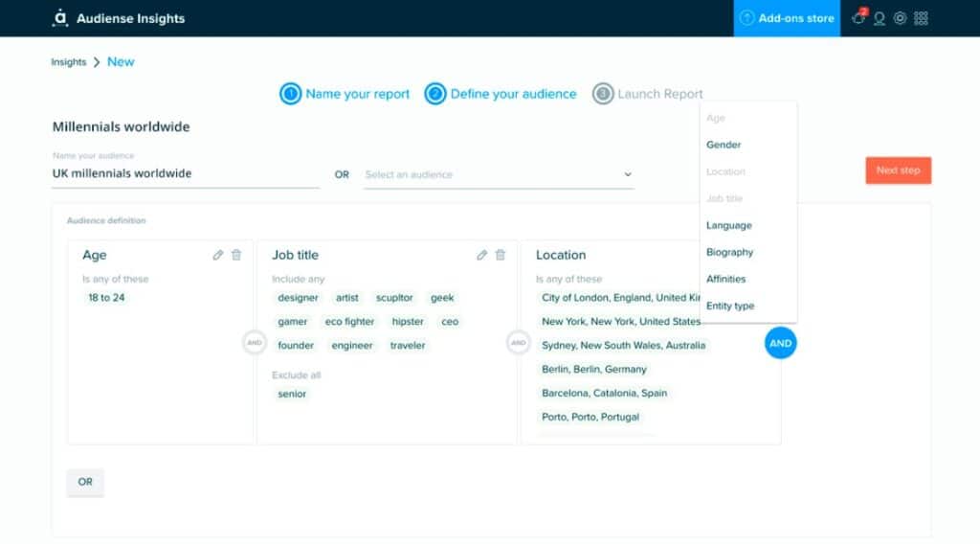
Task: Click the blue AND button
Action: pos(781,343)
